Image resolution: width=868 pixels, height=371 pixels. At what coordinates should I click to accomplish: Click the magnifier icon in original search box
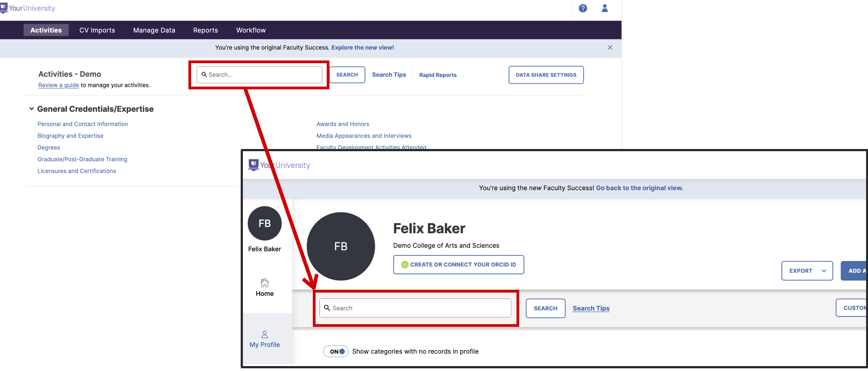point(204,74)
